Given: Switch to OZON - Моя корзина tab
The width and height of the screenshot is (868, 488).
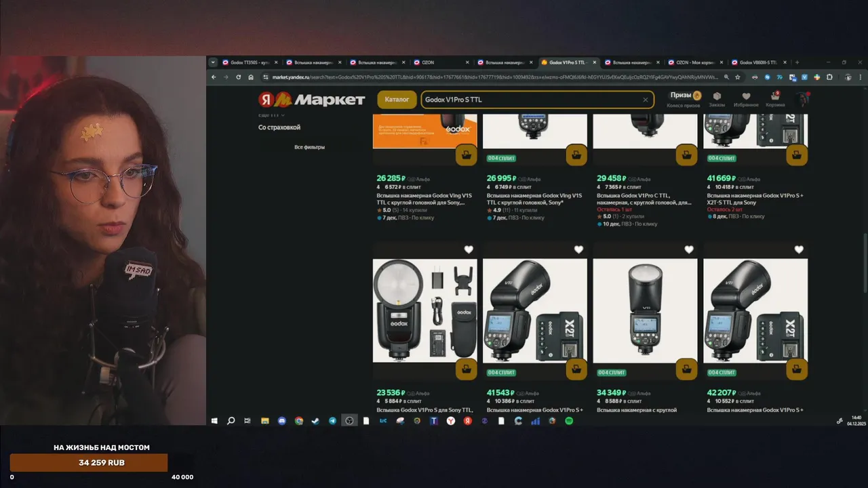Looking at the screenshot, I should [695, 62].
